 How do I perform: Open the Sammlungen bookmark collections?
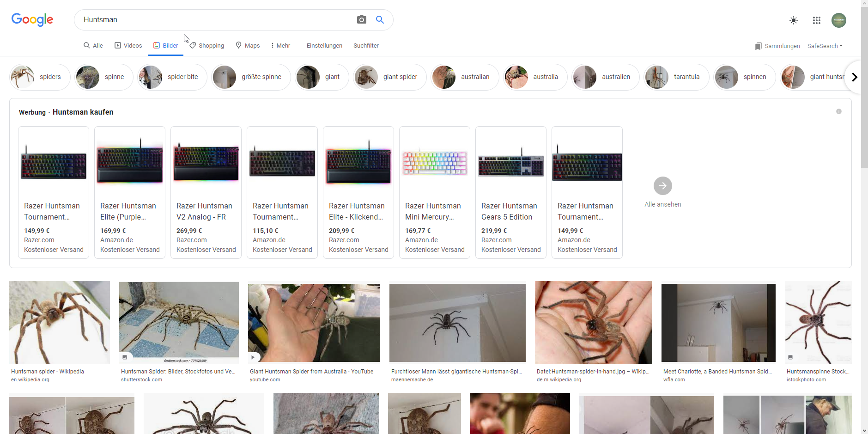(x=777, y=46)
